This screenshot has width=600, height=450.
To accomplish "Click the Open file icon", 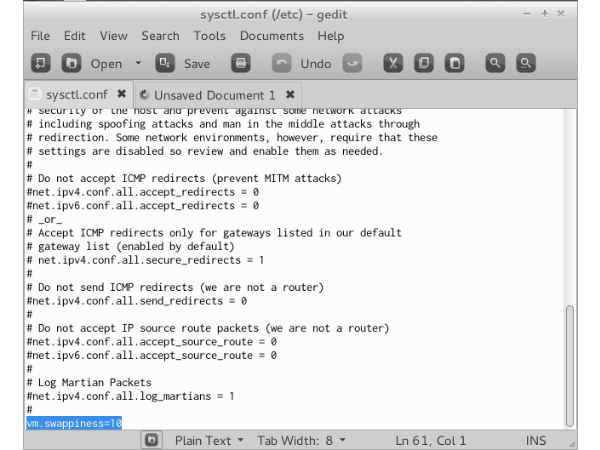I will [x=71, y=63].
